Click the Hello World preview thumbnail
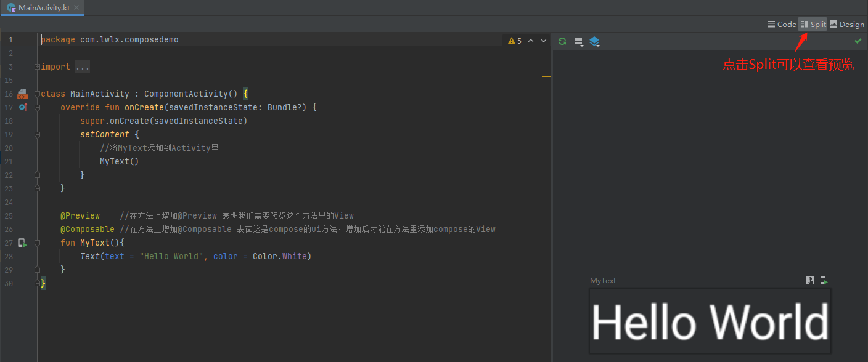The height and width of the screenshot is (362, 868). [710, 320]
